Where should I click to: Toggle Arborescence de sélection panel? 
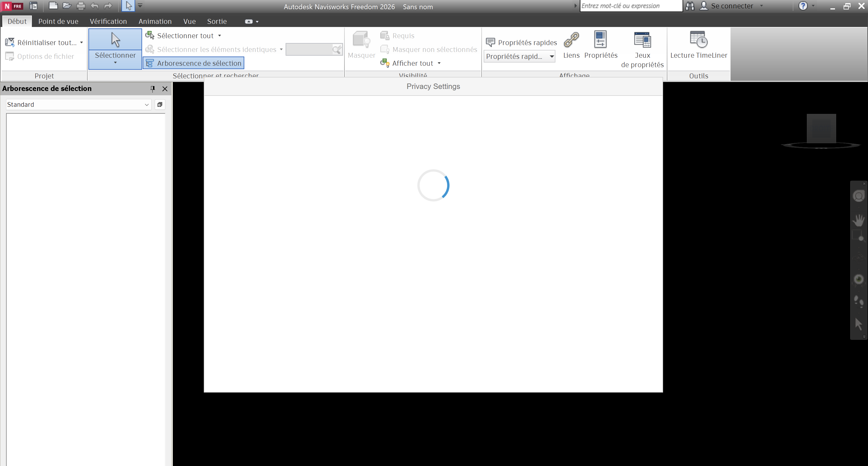[x=193, y=63]
